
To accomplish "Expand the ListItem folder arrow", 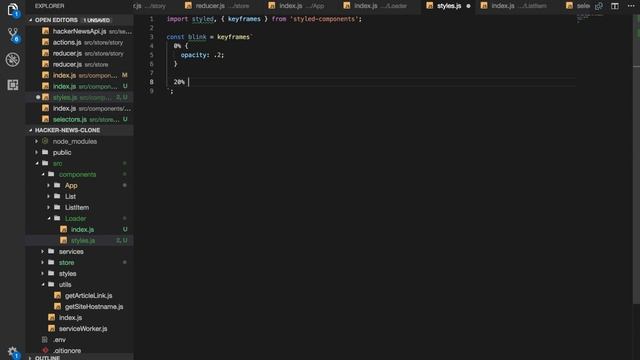I will point(49,207).
